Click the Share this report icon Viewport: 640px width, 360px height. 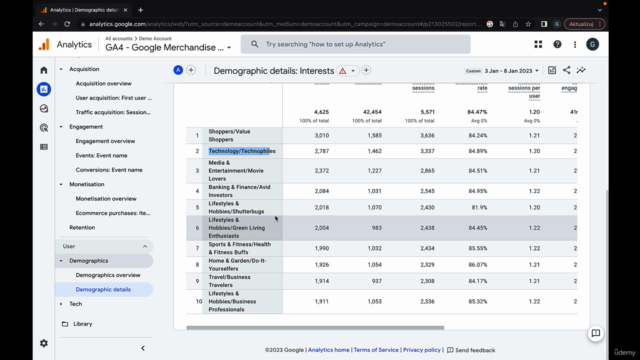coord(567,70)
